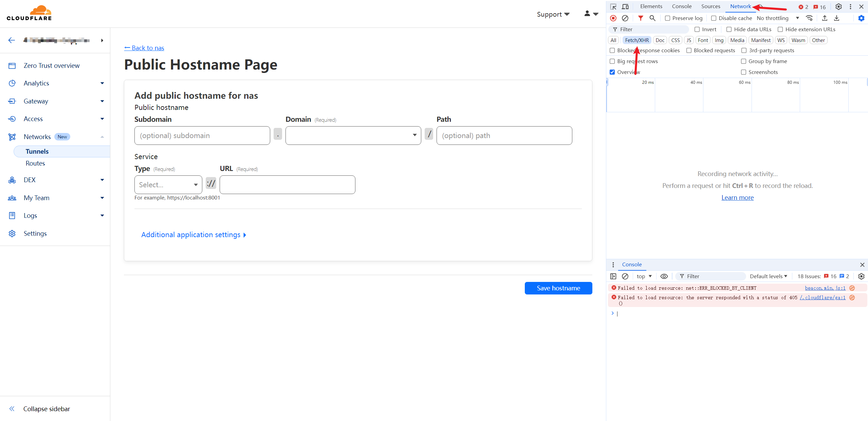Viewport: 868px width, 421px height.
Task: Import HAR file upload icon
Action: (825, 18)
